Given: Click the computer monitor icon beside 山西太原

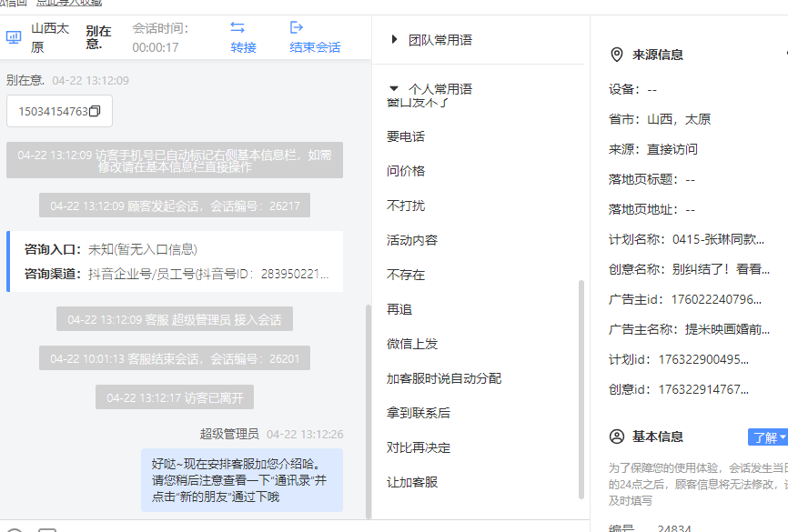Looking at the screenshot, I should pyautogui.click(x=14, y=37).
